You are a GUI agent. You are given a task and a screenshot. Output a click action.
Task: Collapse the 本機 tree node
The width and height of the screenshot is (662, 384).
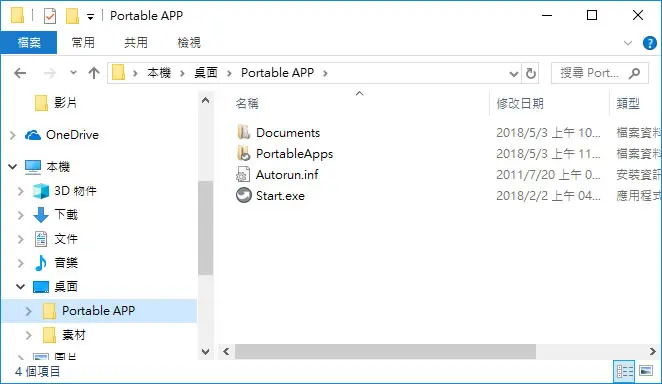click(x=13, y=167)
